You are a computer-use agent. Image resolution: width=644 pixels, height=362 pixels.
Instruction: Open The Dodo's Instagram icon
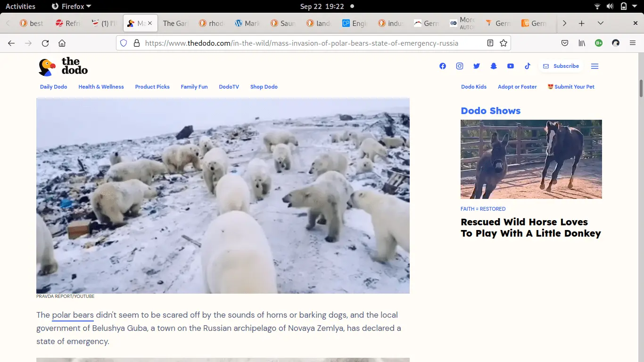pos(459,66)
